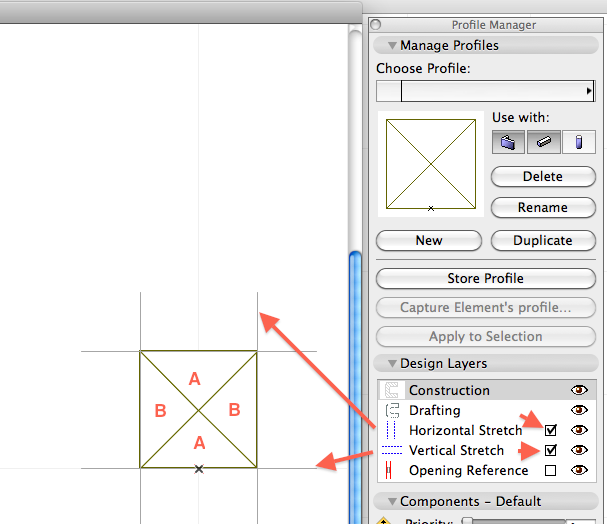Collapse the Design Layers section
Viewport: 607px width, 524px height.
point(392,363)
